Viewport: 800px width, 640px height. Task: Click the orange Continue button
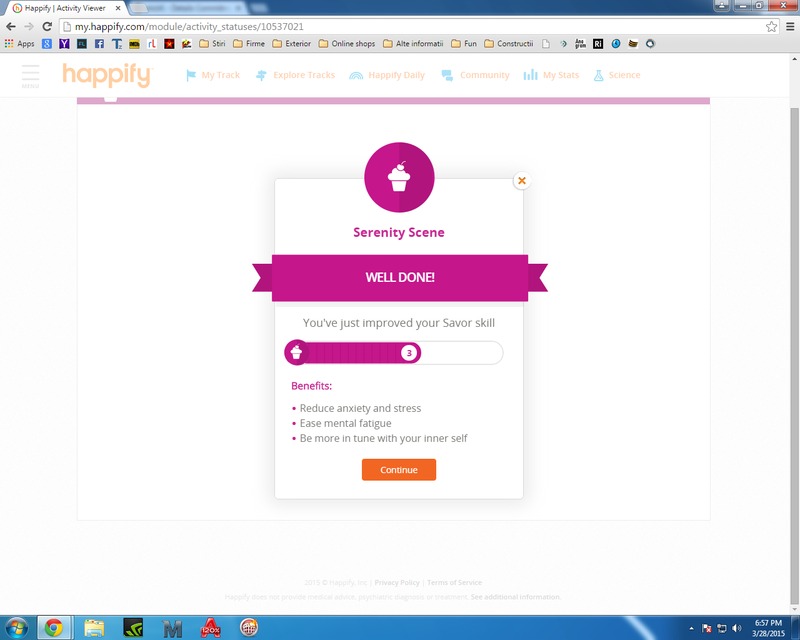click(x=398, y=470)
